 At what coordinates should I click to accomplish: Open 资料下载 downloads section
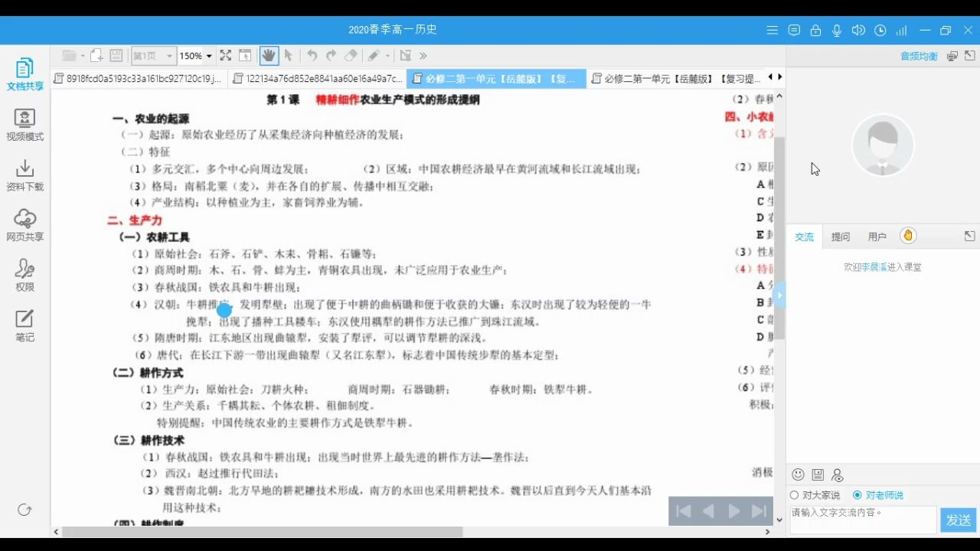24,175
